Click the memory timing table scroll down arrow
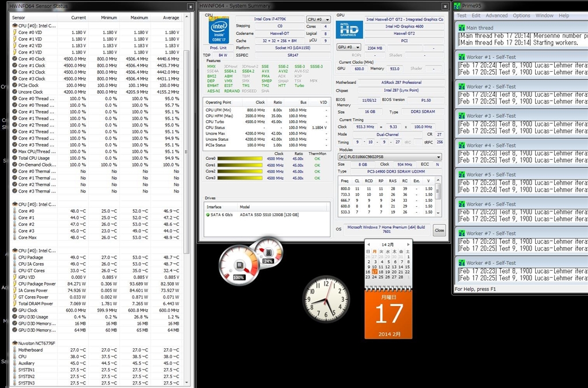Viewport: 588px width, 388px height. (x=438, y=213)
